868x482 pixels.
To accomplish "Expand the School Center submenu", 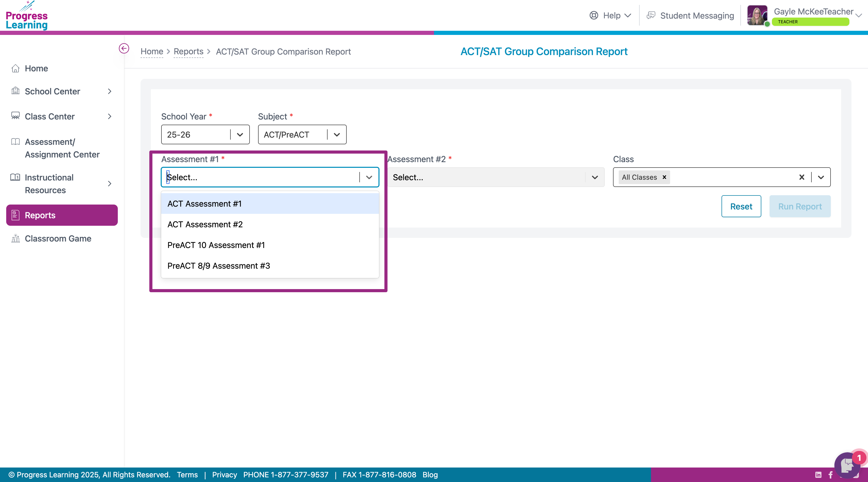I will pos(110,91).
